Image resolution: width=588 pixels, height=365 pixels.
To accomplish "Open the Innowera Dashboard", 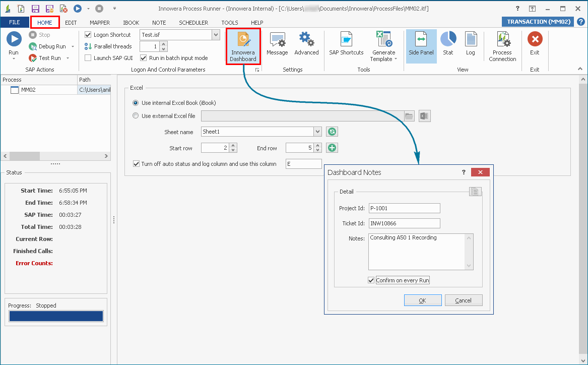I will (x=243, y=46).
